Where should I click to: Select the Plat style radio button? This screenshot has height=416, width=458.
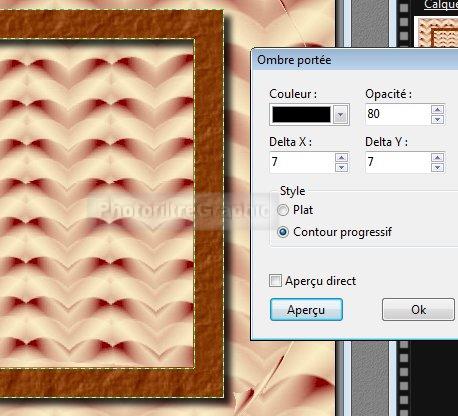pyautogui.click(x=283, y=210)
